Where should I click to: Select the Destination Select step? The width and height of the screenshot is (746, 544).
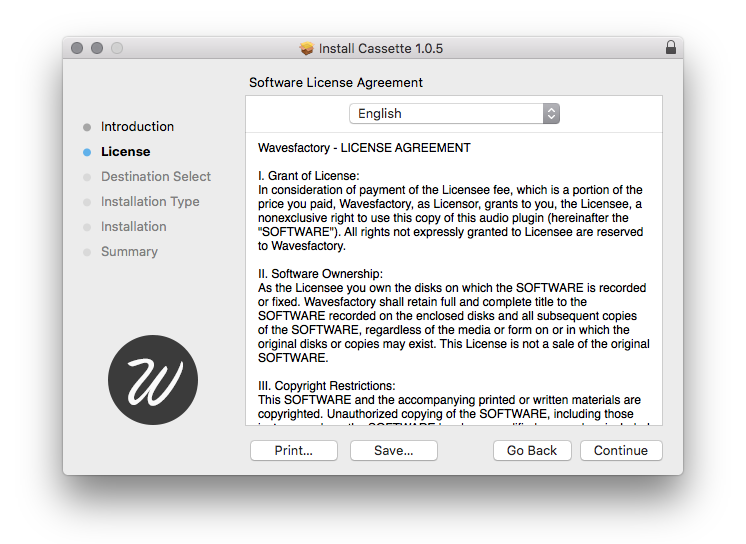[x=156, y=177]
